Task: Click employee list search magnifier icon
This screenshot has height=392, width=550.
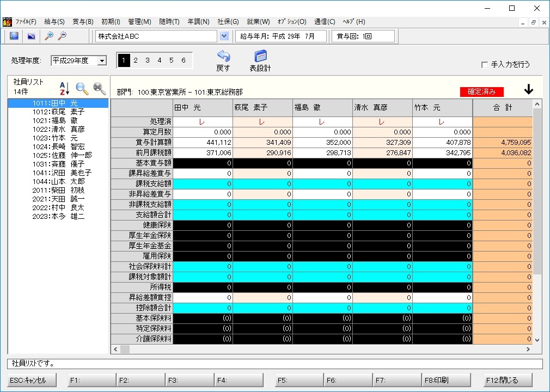Action: coord(82,88)
